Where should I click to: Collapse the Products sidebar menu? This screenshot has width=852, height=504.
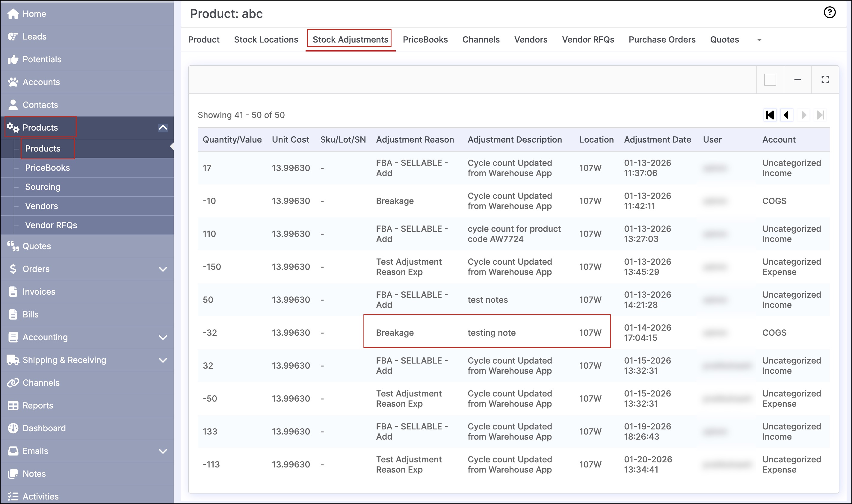163,128
